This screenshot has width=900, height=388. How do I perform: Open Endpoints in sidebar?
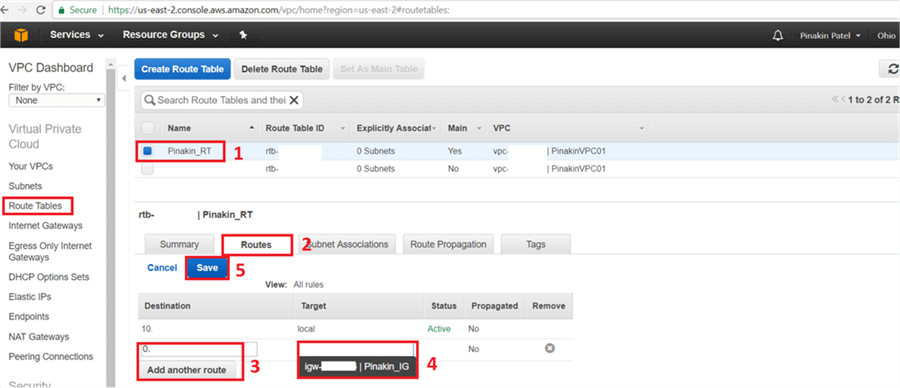29,316
